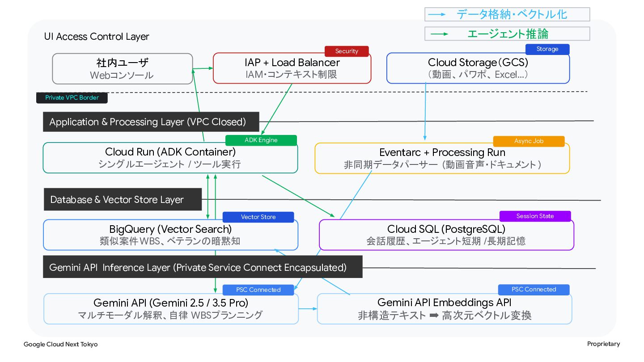Click the マルチモーダル解釈、自律 WBSプランニング text
Screen dimensions: 644x362
pos(170,315)
